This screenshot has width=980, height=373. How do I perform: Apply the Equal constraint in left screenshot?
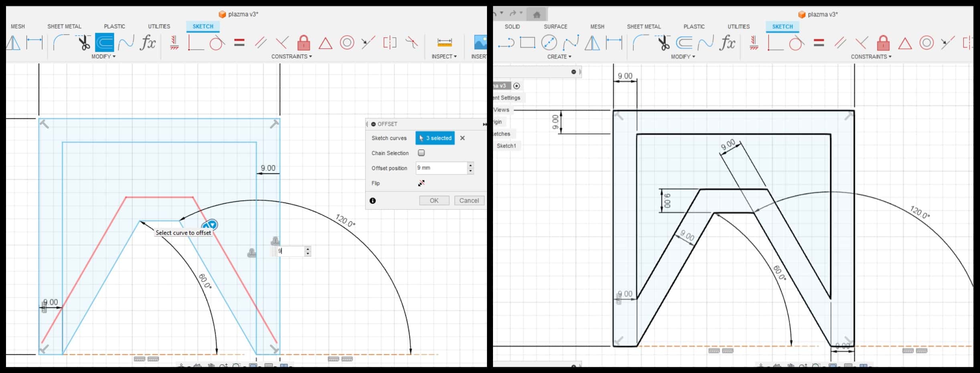239,43
